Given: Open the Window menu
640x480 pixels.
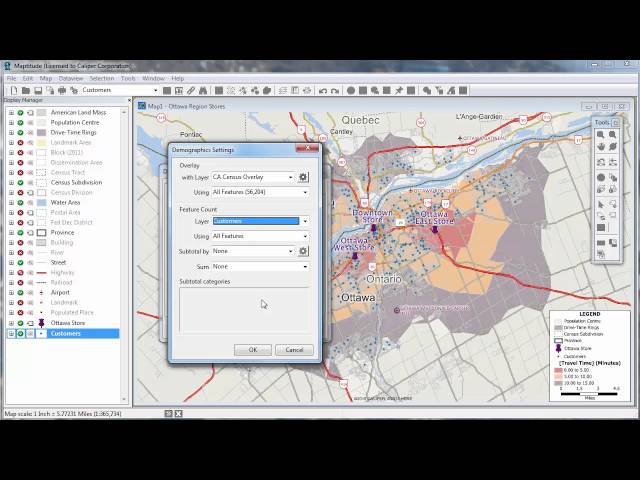Looking at the screenshot, I should pos(153,78).
